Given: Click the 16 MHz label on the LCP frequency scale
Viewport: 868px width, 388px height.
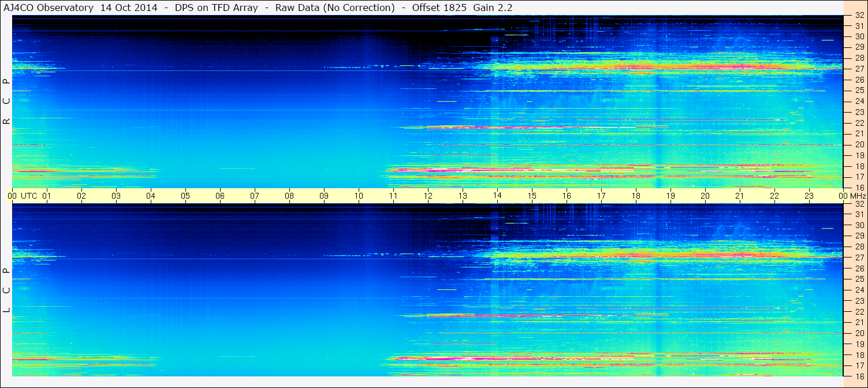Looking at the screenshot, I should pos(859,376).
